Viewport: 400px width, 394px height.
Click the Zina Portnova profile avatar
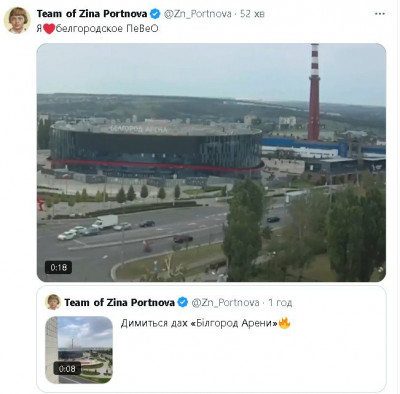click(17, 20)
